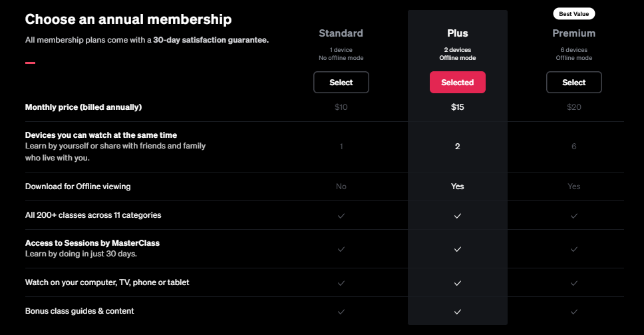Viewport: 644px width, 335px height.
Task: Click the Standard checkmark for All 200+ classes
Action: click(341, 216)
